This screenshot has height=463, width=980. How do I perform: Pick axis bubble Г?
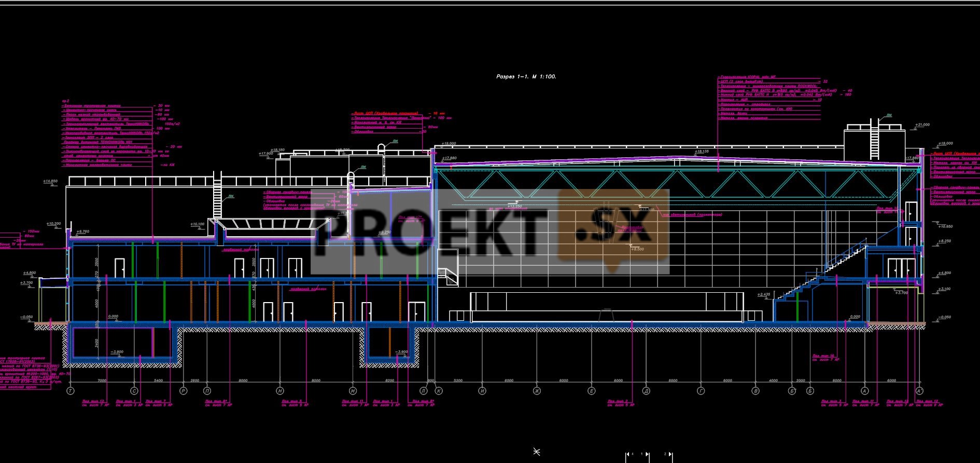coord(701,390)
